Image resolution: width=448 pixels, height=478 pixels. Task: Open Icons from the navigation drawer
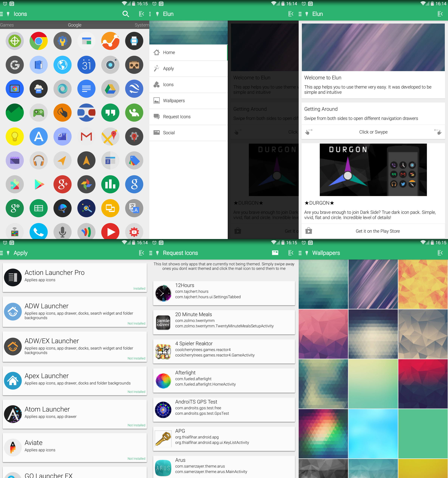pos(188,85)
